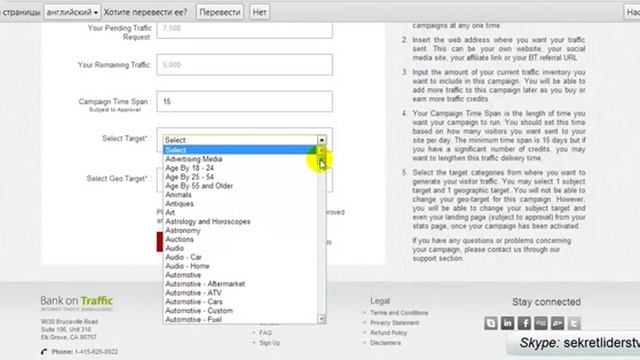
Task: Click the Bank on Traffic logo
Action: [x=77, y=303]
